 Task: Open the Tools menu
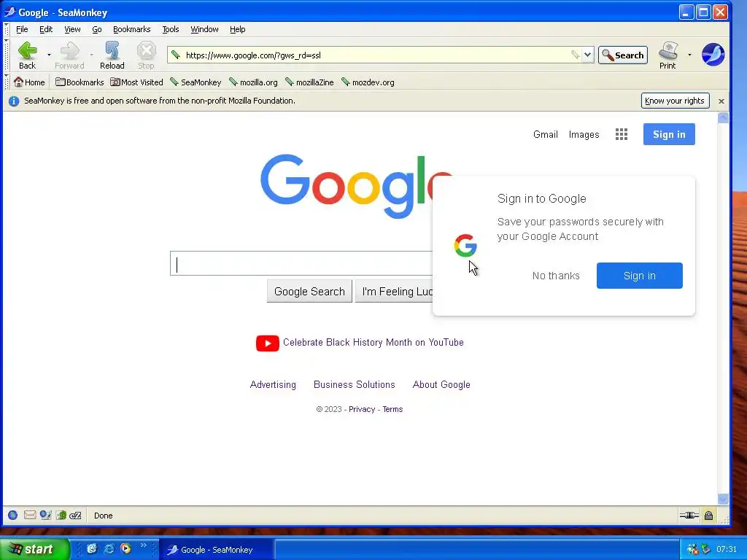click(x=171, y=29)
